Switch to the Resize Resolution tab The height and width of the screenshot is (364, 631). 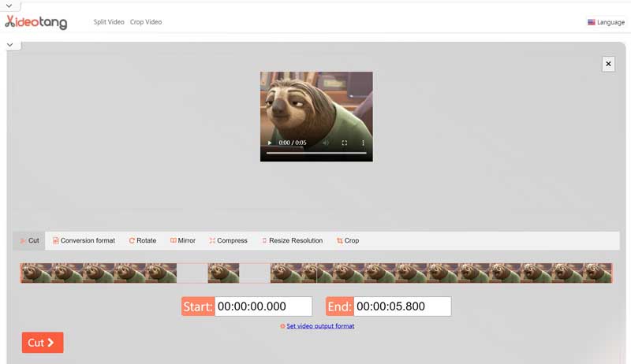pos(292,240)
